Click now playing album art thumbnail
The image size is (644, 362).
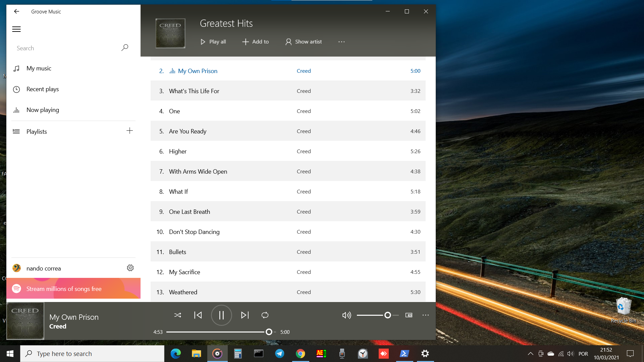coord(25,321)
